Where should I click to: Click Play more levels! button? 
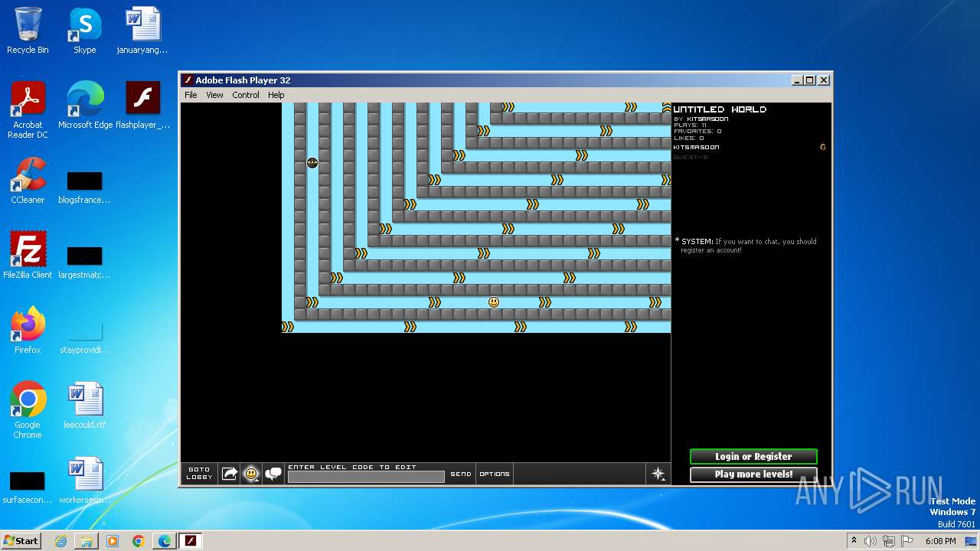(x=753, y=474)
